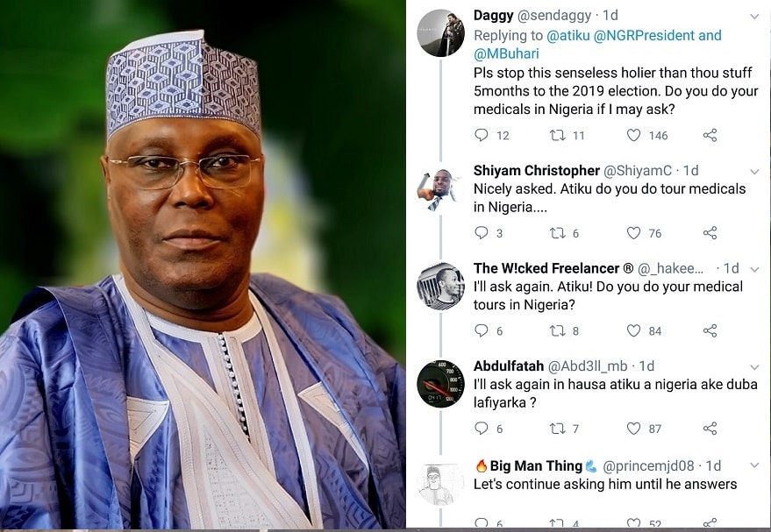This screenshot has width=771, height=532.
Task: Open chevron menu on Abdulfatah's tweet
Action: click(x=754, y=367)
